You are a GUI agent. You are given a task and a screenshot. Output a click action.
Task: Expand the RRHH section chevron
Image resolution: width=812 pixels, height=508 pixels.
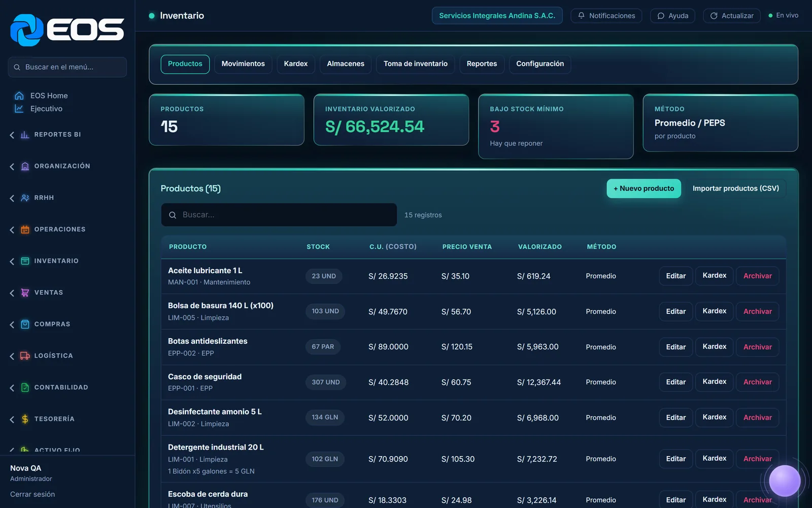[12, 198]
